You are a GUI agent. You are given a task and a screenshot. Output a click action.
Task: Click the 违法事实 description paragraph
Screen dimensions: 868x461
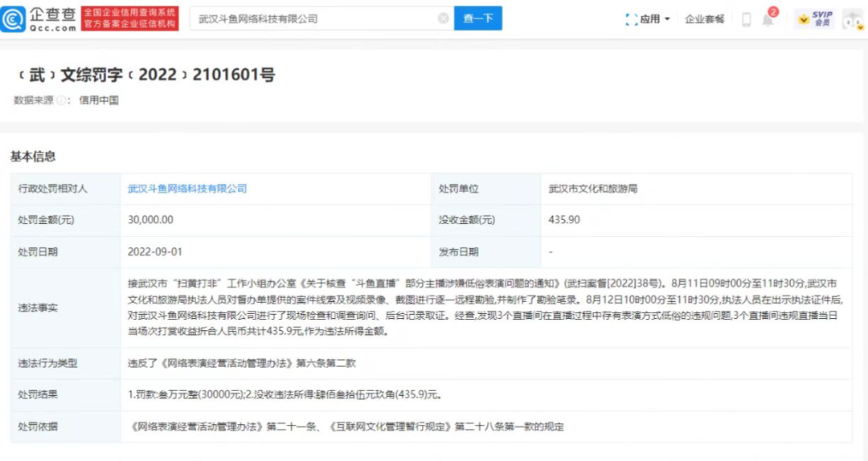tap(485, 308)
